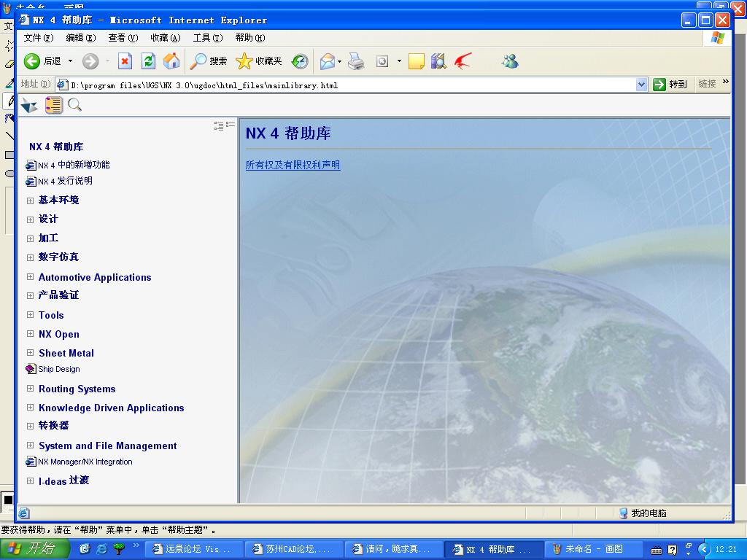Open the 查看 menu
Viewport: 747px width, 560px height.
(123, 38)
